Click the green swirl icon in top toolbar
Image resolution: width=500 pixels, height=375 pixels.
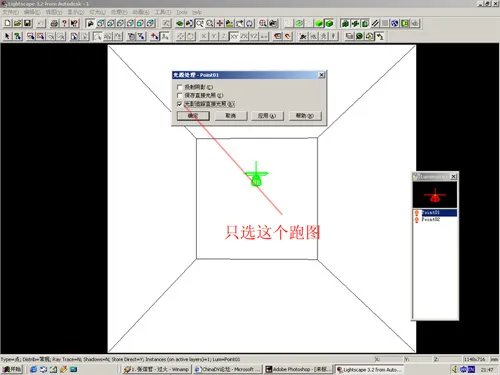click(x=299, y=23)
